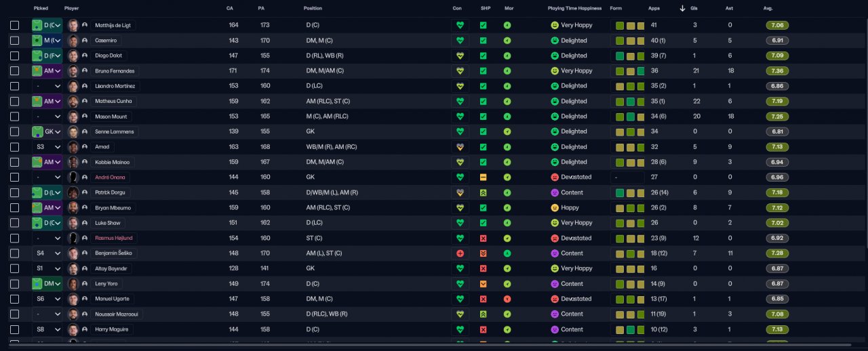Click the sort arrow beside the Apps header
Image resolution: width=868 pixels, height=351 pixels.
tap(682, 8)
